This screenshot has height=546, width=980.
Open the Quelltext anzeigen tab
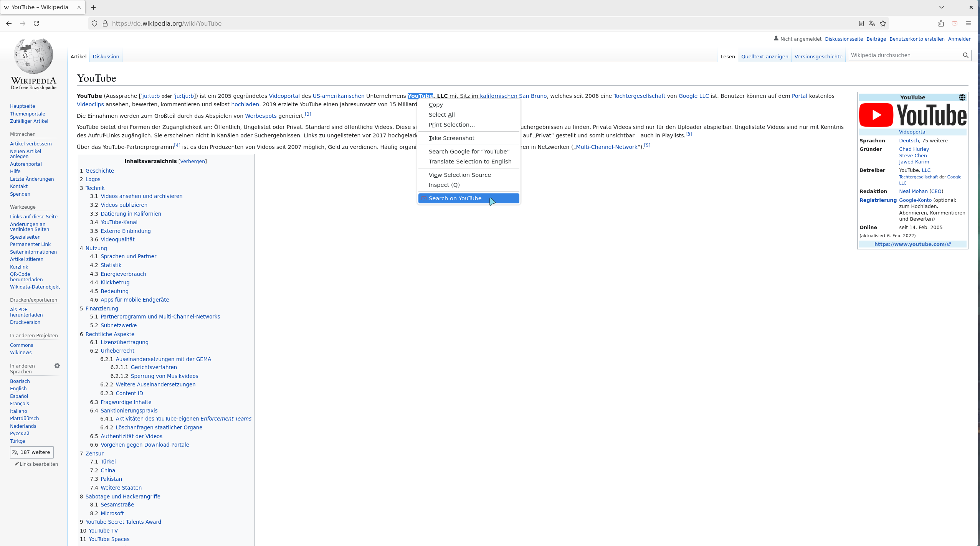pyautogui.click(x=765, y=56)
